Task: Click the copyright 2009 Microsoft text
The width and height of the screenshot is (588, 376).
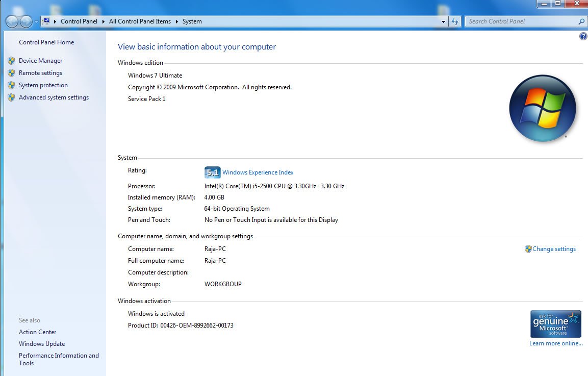Action: (210, 87)
